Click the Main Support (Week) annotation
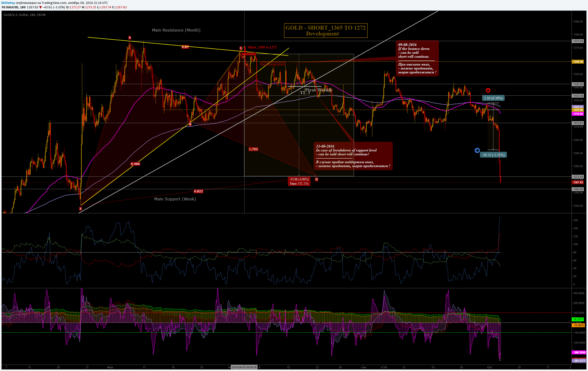 [175, 199]
